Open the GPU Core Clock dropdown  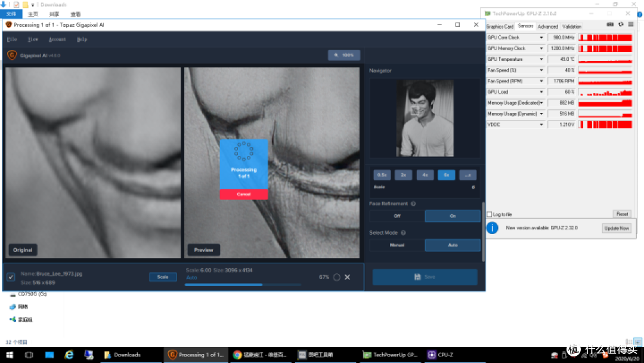(541, 38)
